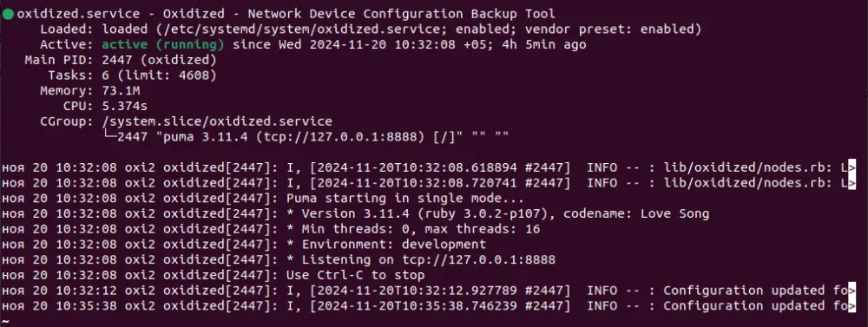The height and width of the screenshot is (327, 868).
Task: Click the green "active (running)" status
Action: [x=163, y=45]
